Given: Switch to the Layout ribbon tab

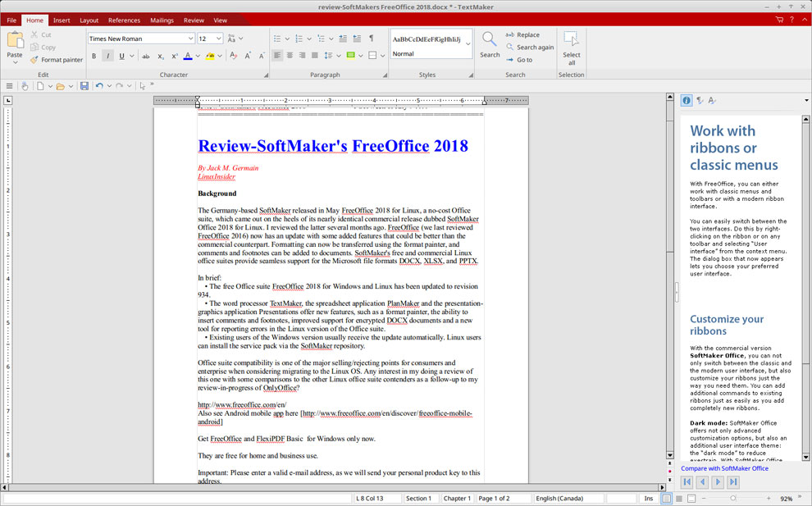Looking at the screenshot, I should pyautogui.click(x=89, y=21).
